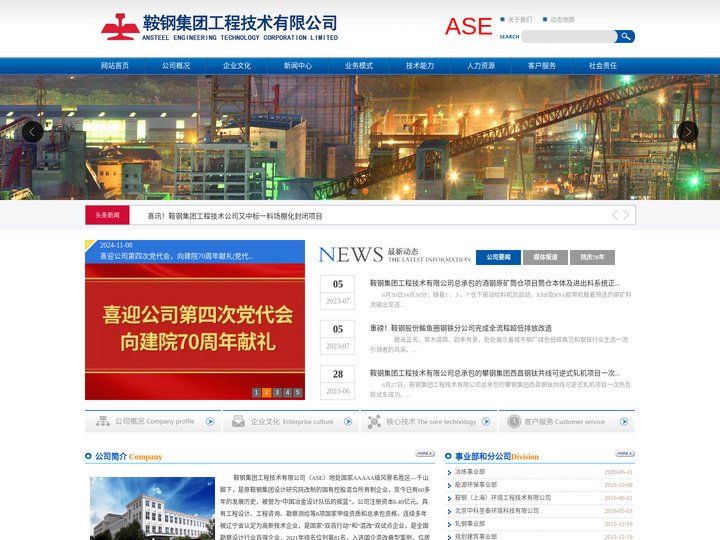
Task: Open news about 攀钢集团西昌钢钛 project
Action: (495, 373)
